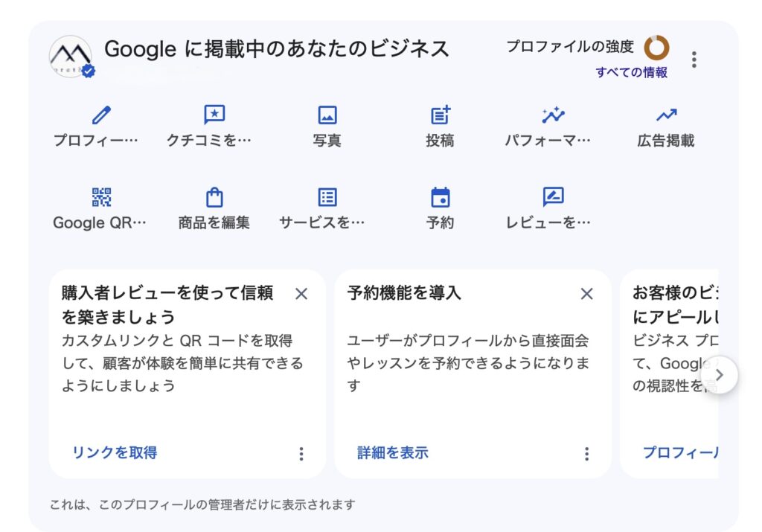Dismiss the 購入者レビュー suggestion card
The image size is (762, 532).
(301, 293)
